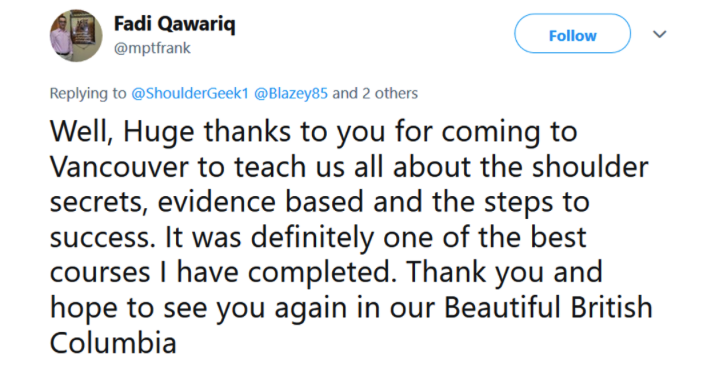Image resolution: width=715 pixels, height=367 pixels.
Task: Open the Fadi Qawariq display name link
Action: pyautogui.click(x=174, y=24)
